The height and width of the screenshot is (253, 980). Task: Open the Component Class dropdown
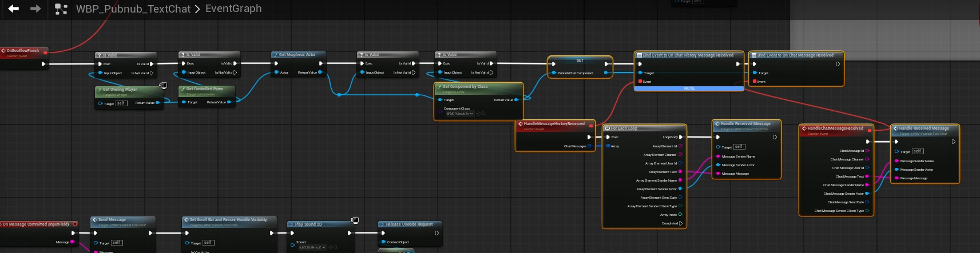459,114
